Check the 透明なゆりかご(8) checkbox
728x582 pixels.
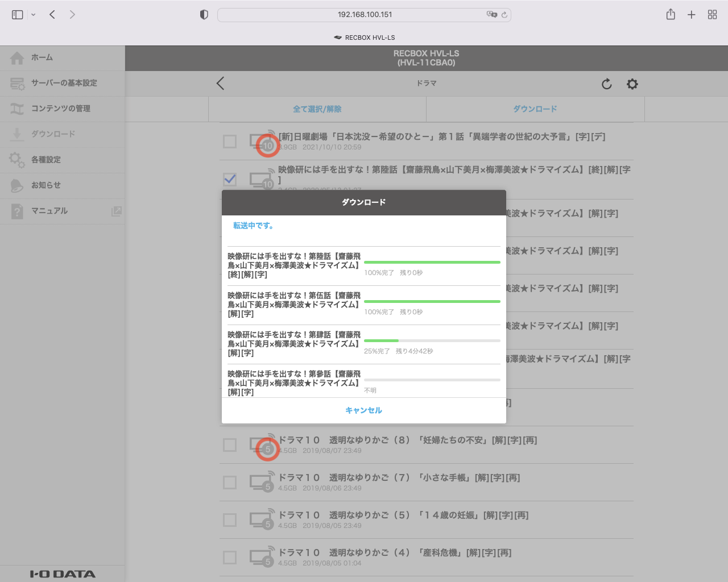coord(230,444)
